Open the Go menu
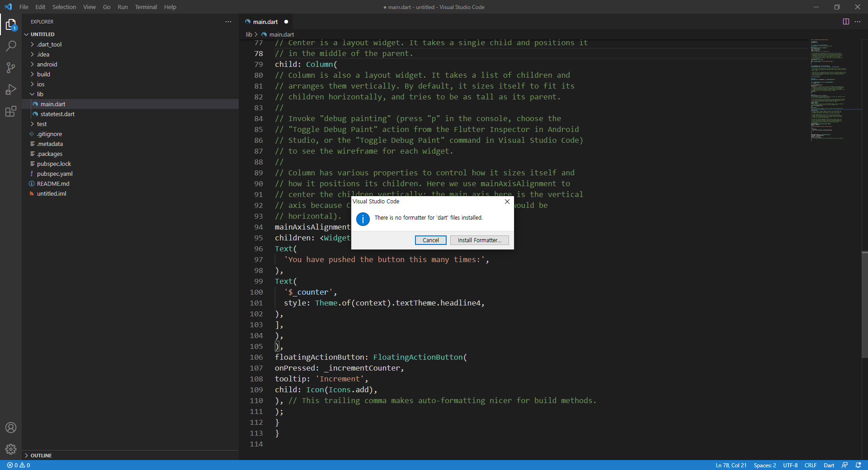Image resolution: width=868 pixels, height=470 pixels. (107, 7)
